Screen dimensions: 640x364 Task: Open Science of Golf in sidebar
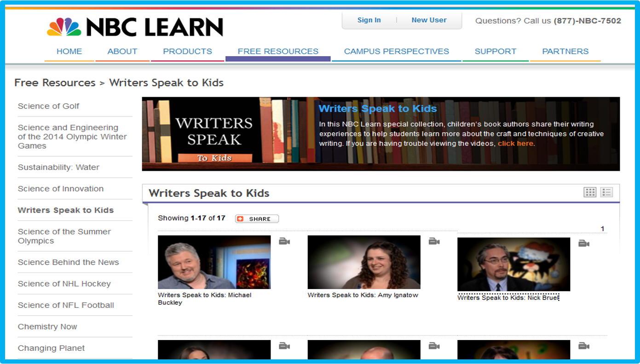tap(48, 106)
